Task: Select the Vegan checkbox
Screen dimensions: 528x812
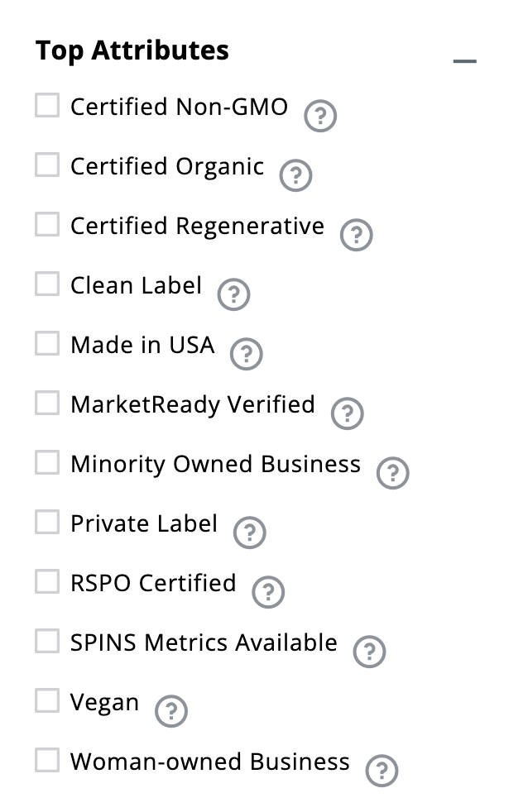Action: [47, 701]
